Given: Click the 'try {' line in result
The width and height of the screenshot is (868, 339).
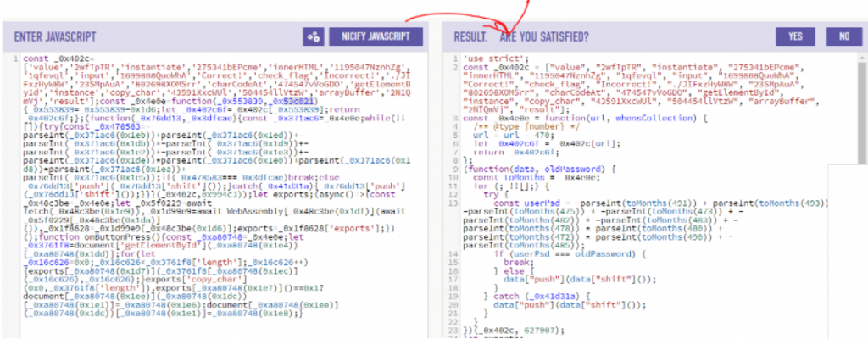Looking at the screenshot, I should [x=497, y=195].
